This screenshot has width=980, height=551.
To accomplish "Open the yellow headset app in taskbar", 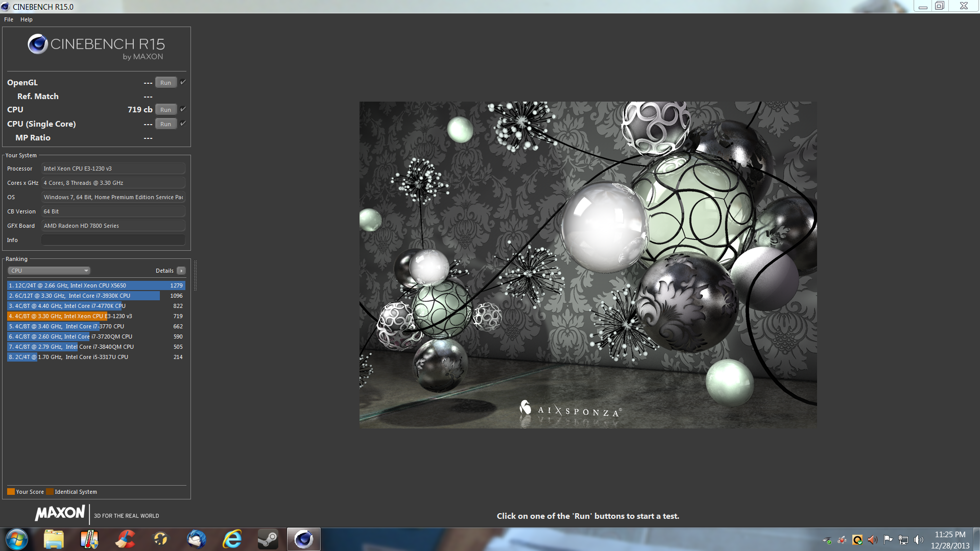I will 161,539.
